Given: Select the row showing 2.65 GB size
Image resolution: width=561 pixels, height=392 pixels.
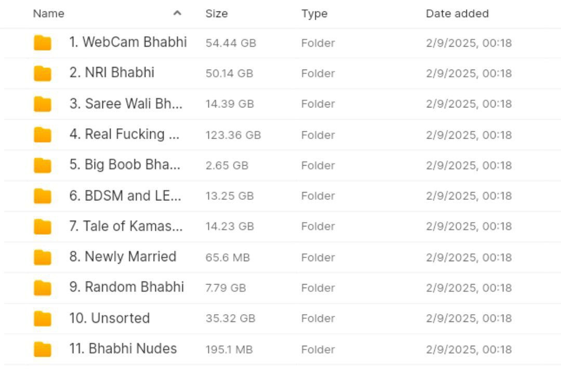Looking at the screenshot, I should point(280,165).
